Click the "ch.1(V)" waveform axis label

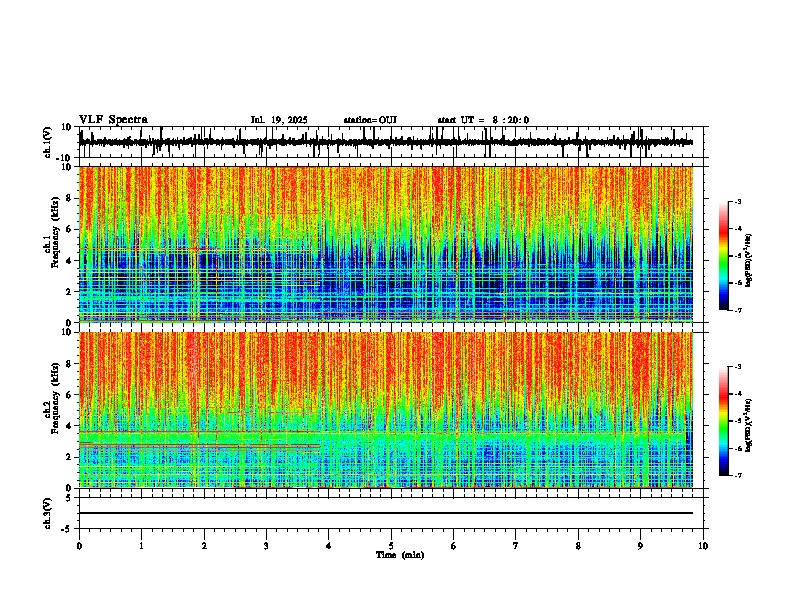[x=48, y=142]
